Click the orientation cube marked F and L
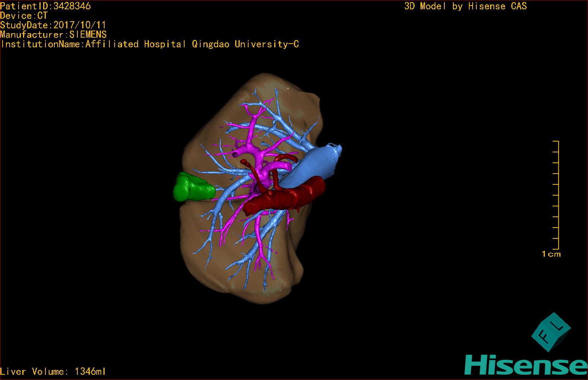588x380 pixels. (x=551, y=332)
